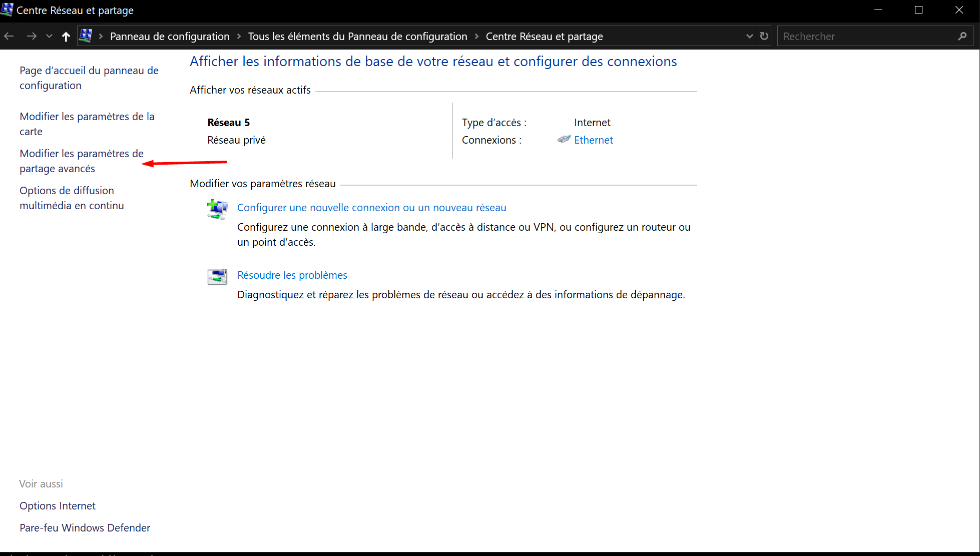Open the address bar history dropdown
Image resolution: width=980 pixels, height=556 pixels.
pos(749,36)
